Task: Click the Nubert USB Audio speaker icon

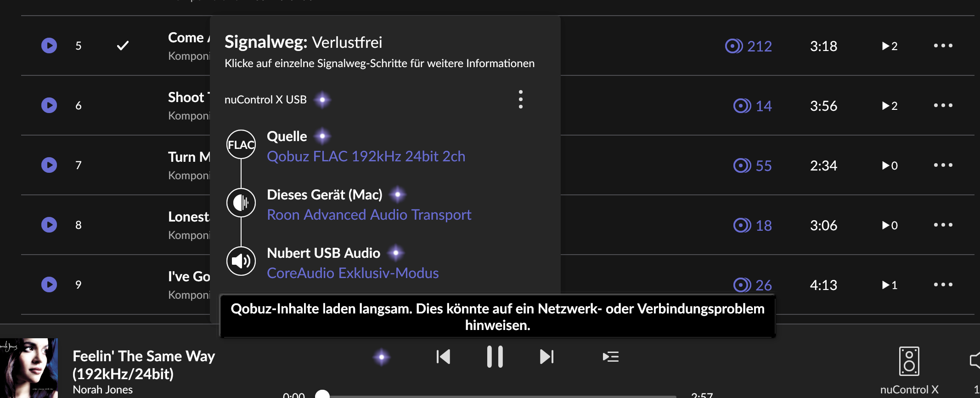Action: [x=241, y=261]
